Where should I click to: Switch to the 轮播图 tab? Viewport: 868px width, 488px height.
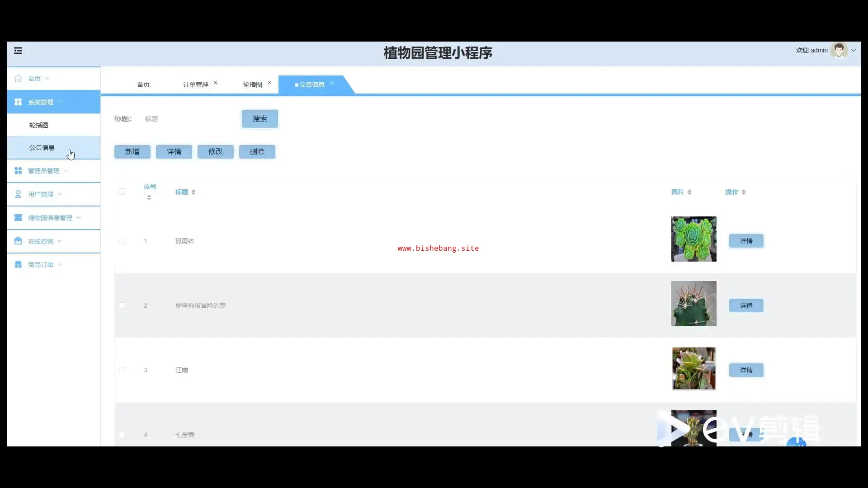point(252,84)
